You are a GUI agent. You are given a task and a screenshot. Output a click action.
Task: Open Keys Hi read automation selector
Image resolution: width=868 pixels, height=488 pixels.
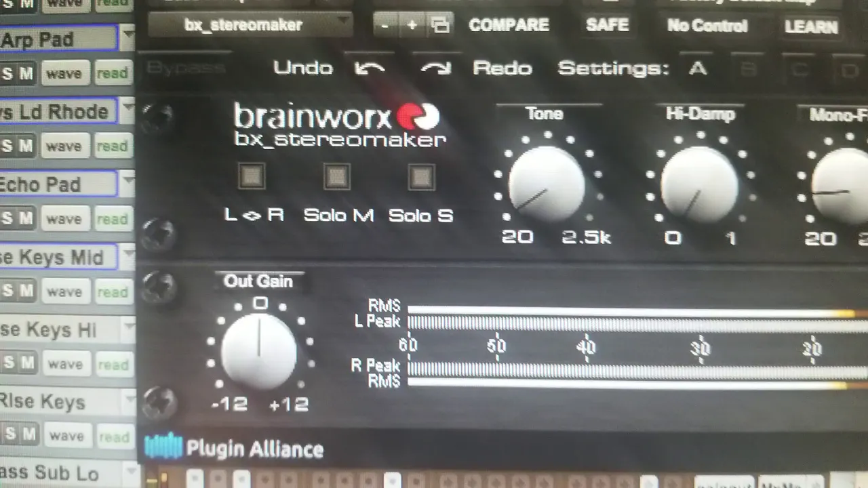point(113,364)
